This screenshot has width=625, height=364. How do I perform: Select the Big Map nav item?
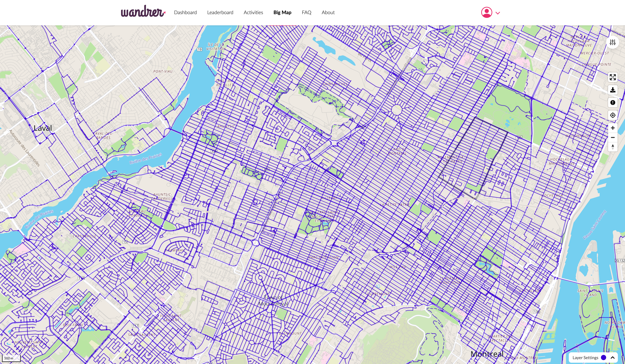(282, 12)
